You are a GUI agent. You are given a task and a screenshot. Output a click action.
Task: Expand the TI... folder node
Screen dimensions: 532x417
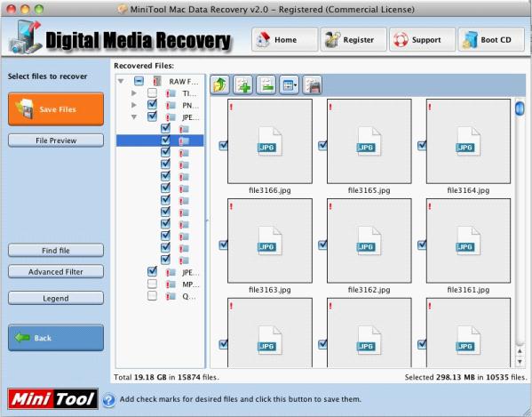134,93
